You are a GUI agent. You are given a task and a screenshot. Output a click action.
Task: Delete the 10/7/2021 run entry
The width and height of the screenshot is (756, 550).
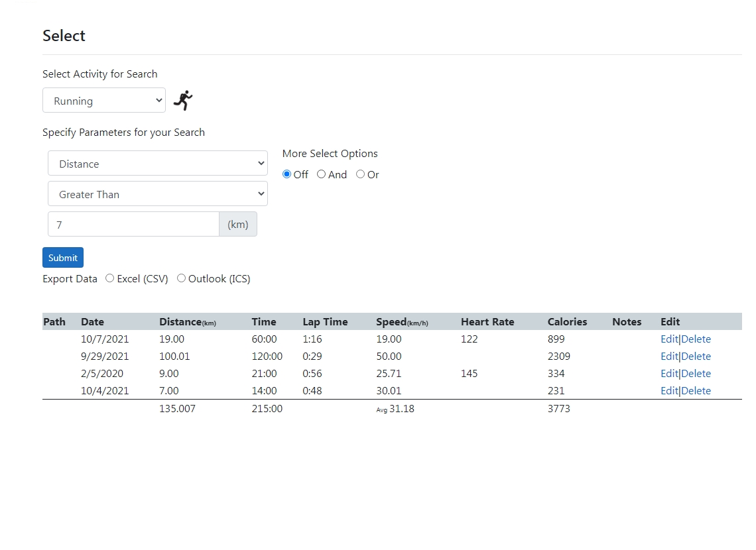pyautogui.click(x=696, y=339)
